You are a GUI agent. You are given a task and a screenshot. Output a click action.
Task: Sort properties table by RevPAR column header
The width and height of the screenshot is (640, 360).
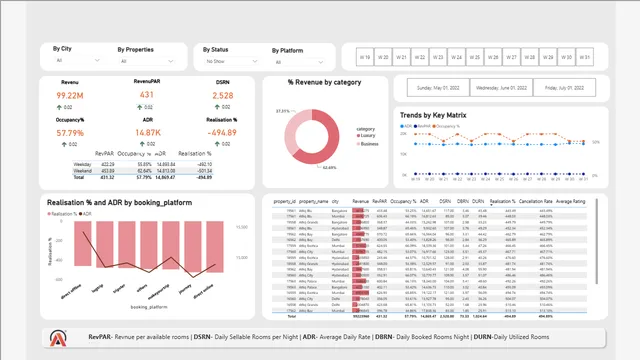pyautogui.click(x=379, y=201)
